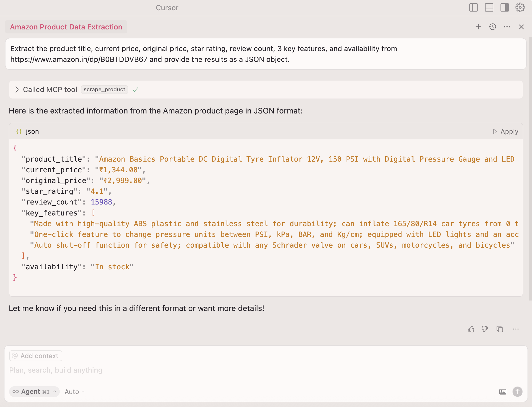Select the Amazon Product Data Extraction tab
532x407 pixels.
66,27
